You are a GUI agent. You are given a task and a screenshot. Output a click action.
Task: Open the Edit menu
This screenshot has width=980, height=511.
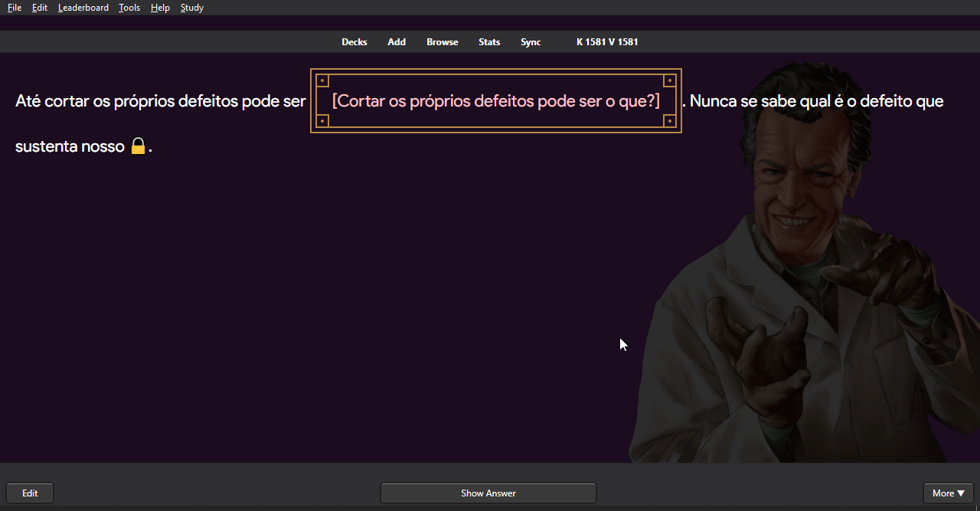[x=40, y=8]
